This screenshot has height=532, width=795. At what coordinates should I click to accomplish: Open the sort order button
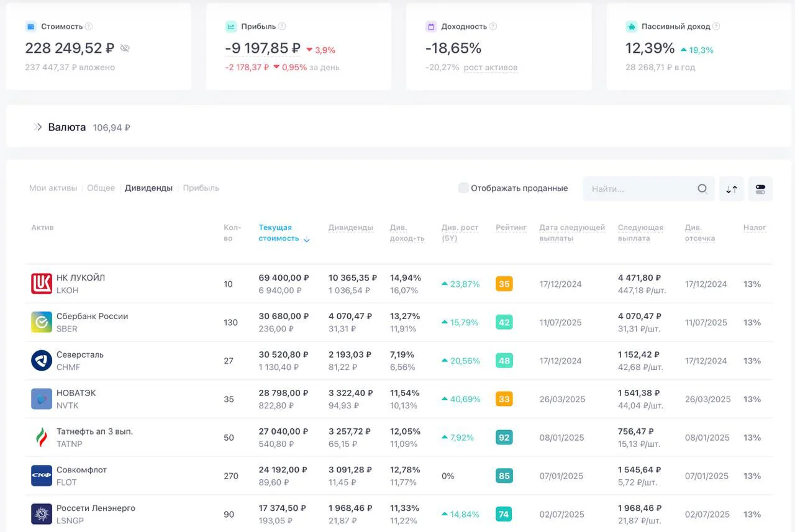[732, 189]
